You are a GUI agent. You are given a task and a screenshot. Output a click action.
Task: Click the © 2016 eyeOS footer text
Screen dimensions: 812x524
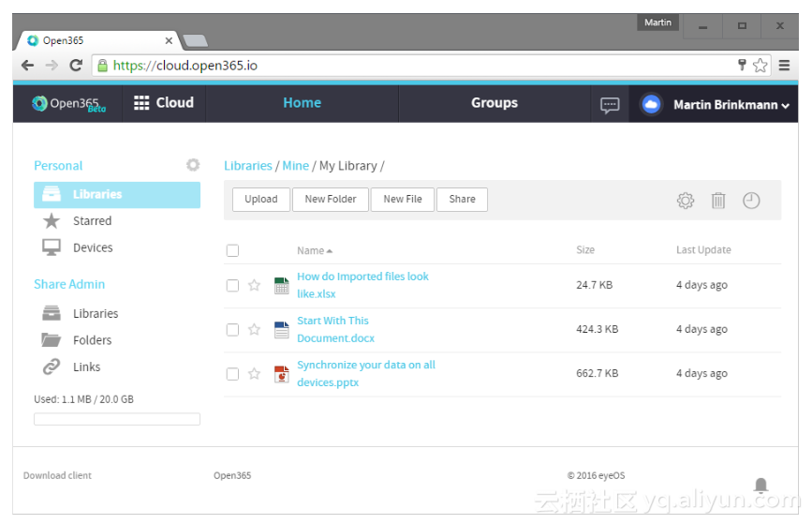pyautogui.click(x=596, y=475)
